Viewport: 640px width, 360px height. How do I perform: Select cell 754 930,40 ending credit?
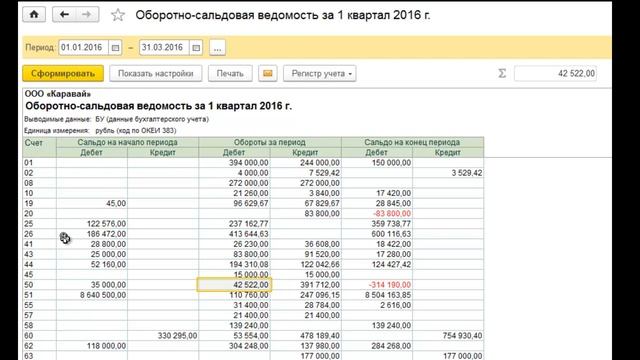point(448,336)
